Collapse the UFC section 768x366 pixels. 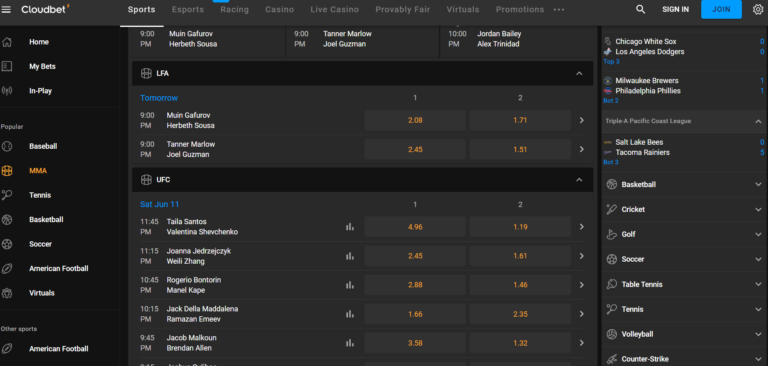(579, 180)
